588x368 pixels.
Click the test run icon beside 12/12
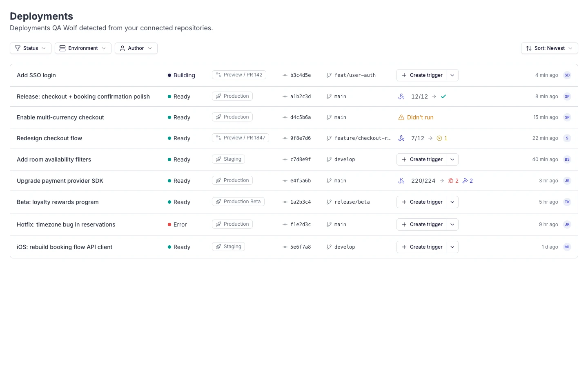401,96
